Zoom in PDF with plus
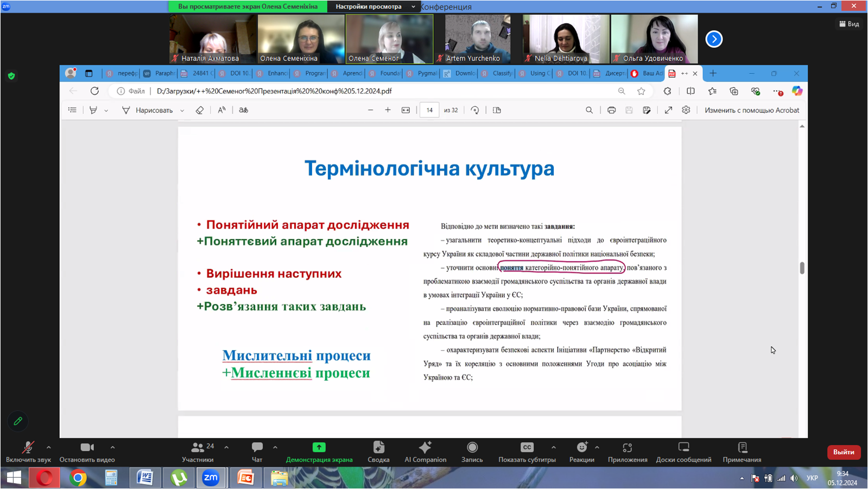868x489 pixels. [x=388, y=110]
